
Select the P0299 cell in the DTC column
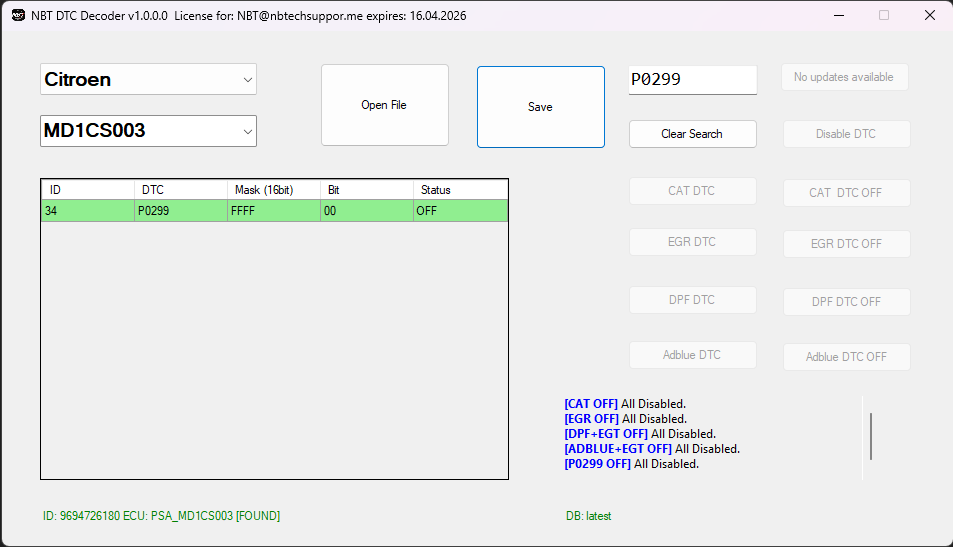(x=181, y=211)
